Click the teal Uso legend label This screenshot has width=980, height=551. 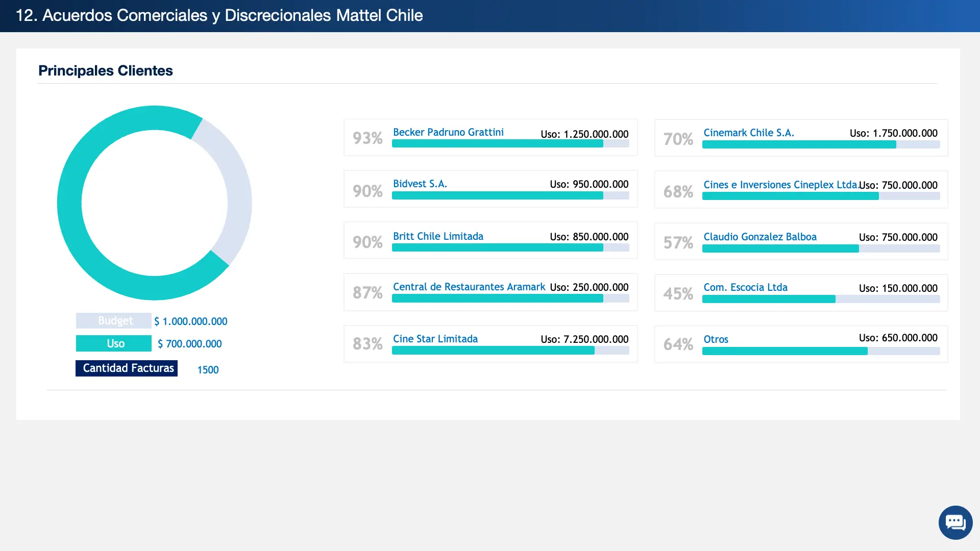pos(114,343)
